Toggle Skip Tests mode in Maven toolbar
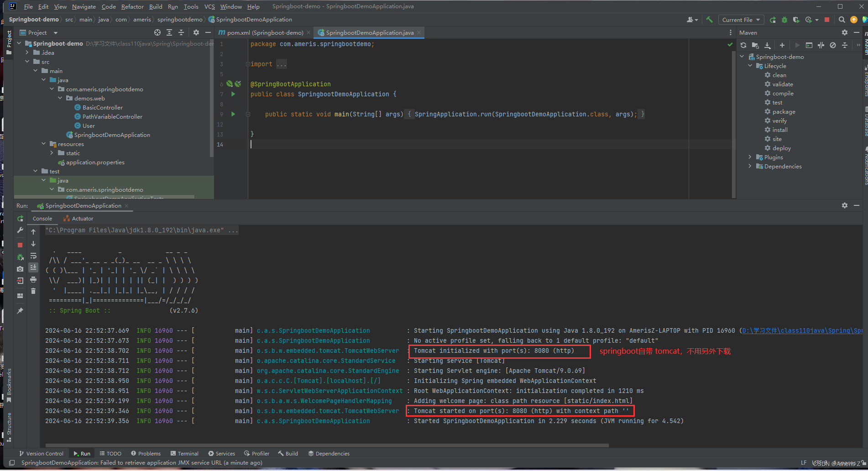This screenshot has width=868, height=471. (x=833, y=45)
